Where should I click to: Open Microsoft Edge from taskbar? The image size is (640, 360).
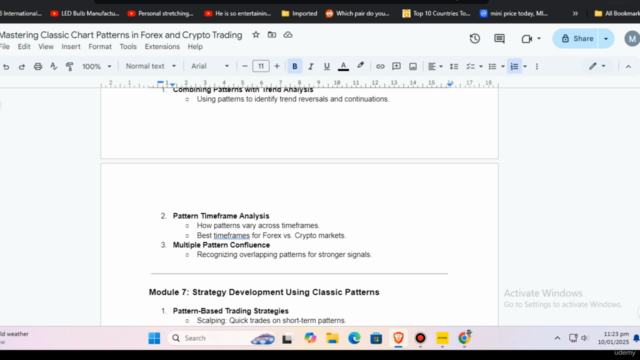(354, 338)
